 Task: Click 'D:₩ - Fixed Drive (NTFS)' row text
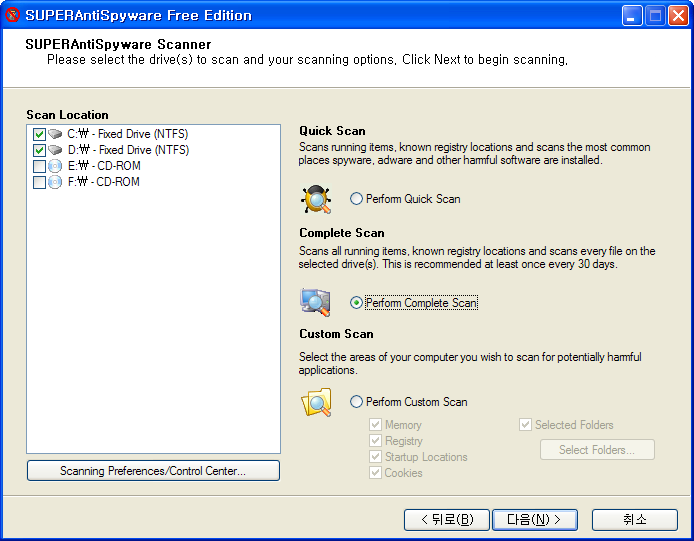tap(128, 150)
